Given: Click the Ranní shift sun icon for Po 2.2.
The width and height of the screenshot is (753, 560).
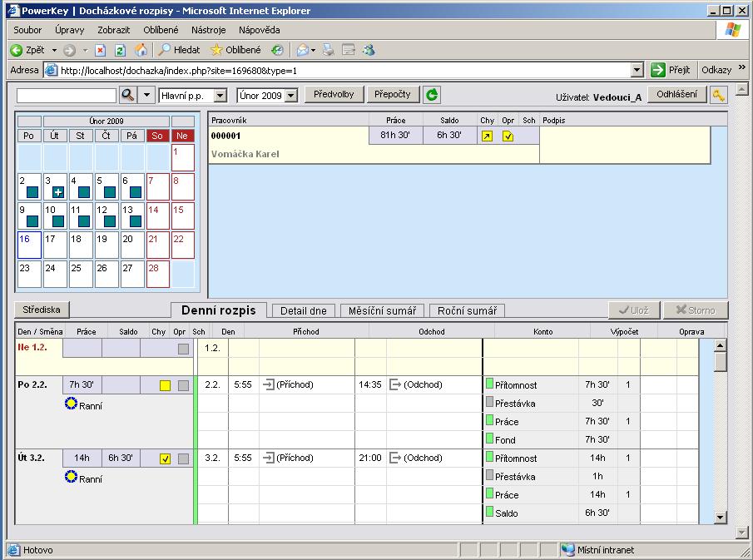Looking at the screenshot, I should [71, 404].
